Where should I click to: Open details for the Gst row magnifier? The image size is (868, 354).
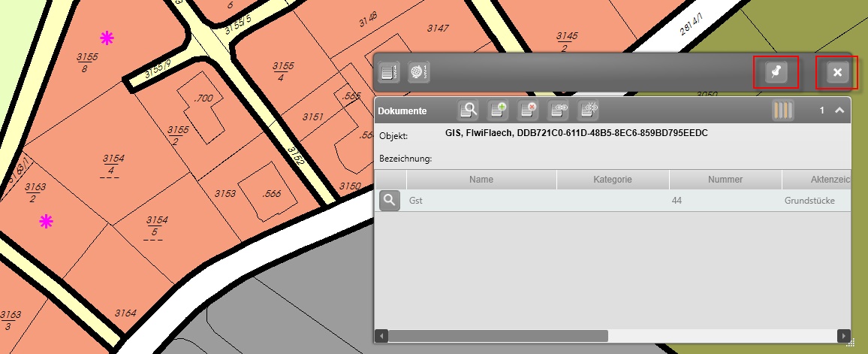pyautogui.click(x=389, y=201)
